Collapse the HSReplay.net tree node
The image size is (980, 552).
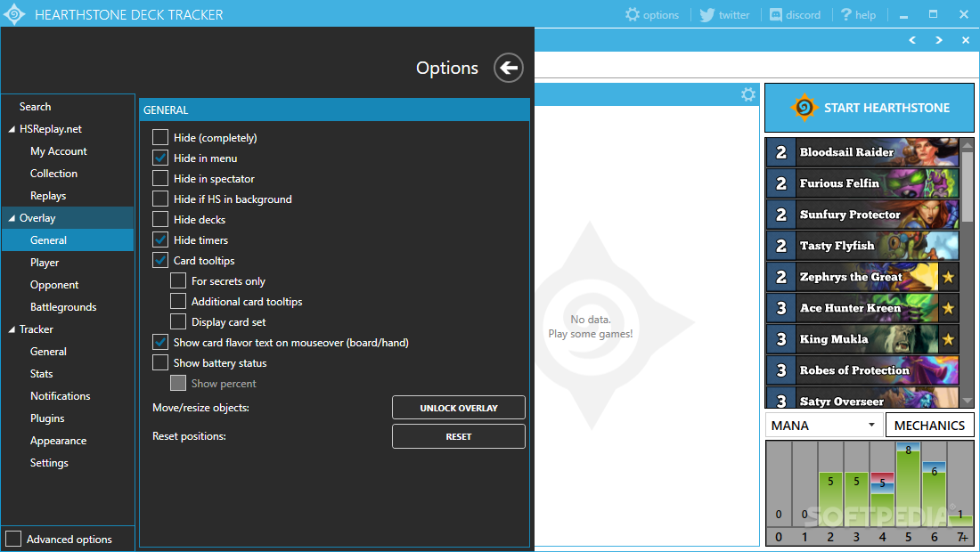click(x=12, y=129)
